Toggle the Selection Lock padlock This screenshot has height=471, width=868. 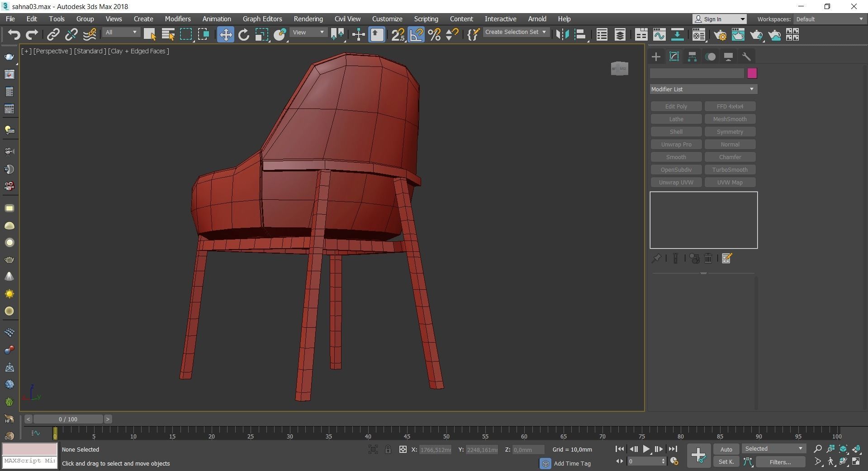coord(388,449)
